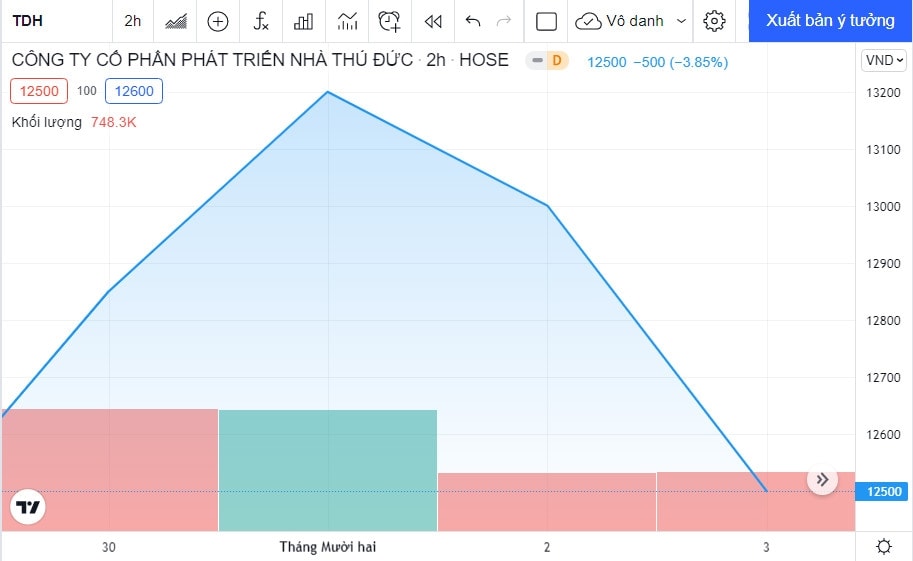Open chart settings gear icon
913x561 pixels.
click(x=714, y=22)
